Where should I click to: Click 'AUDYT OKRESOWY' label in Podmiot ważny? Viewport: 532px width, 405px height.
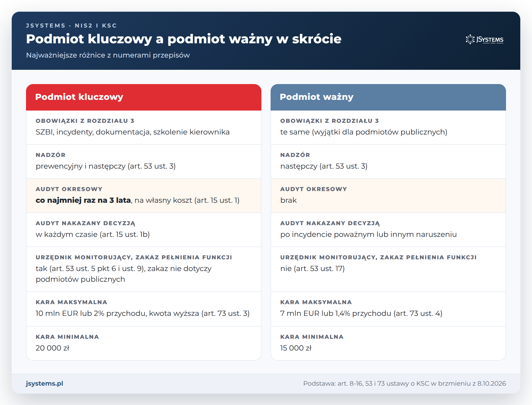[313, 189]
